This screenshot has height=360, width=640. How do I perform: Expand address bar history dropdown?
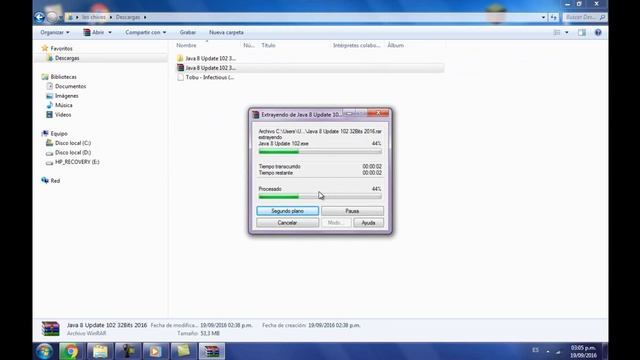coord(543,17)
